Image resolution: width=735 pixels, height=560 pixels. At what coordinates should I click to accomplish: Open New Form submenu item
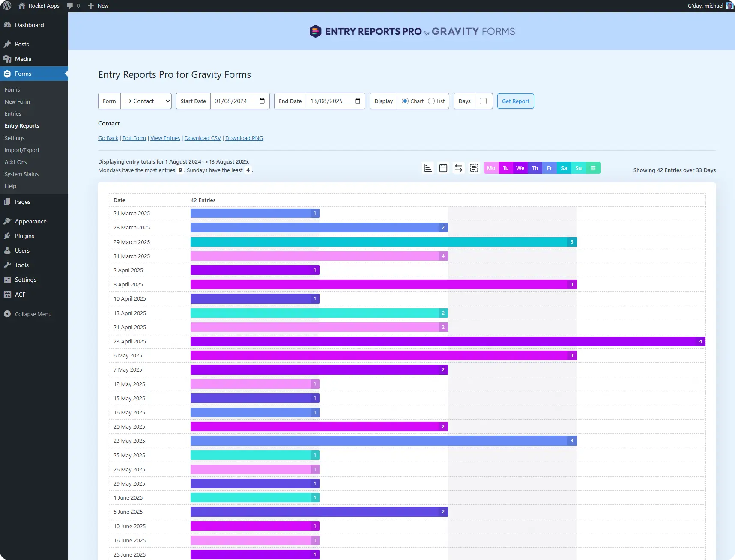coord(17,101)
